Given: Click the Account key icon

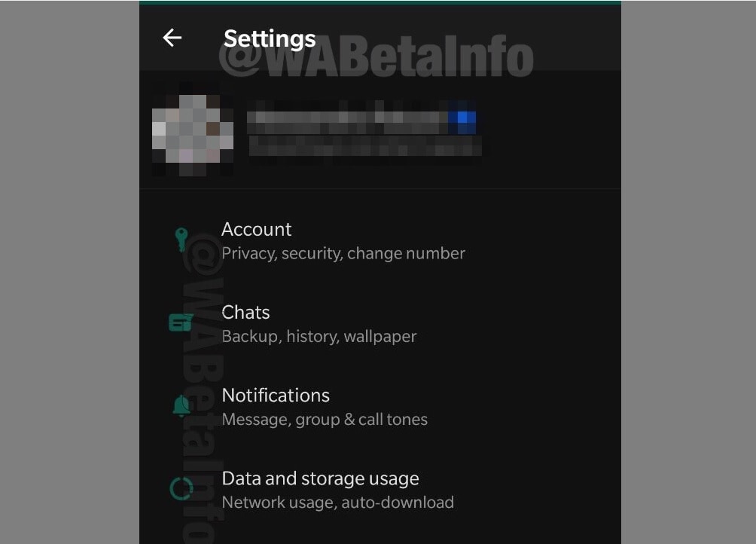Looking at the screenshot, I should tap(181, 240).
